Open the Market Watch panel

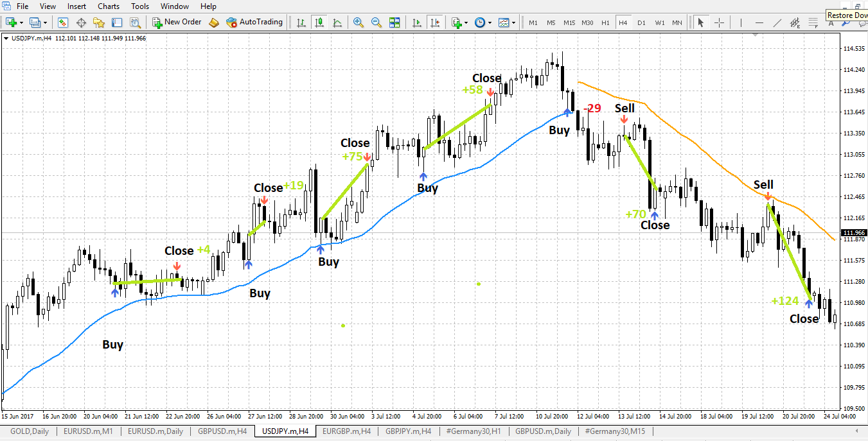coord(63,22)
